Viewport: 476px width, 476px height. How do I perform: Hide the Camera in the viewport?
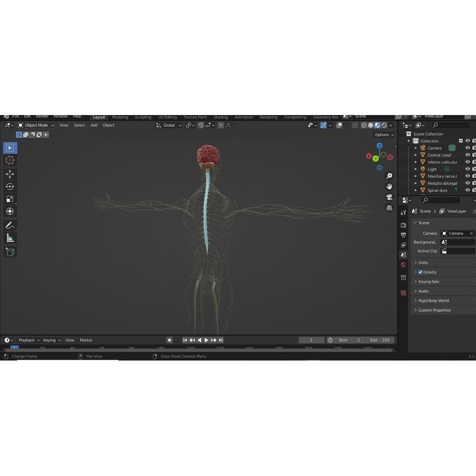click(467, 148)
